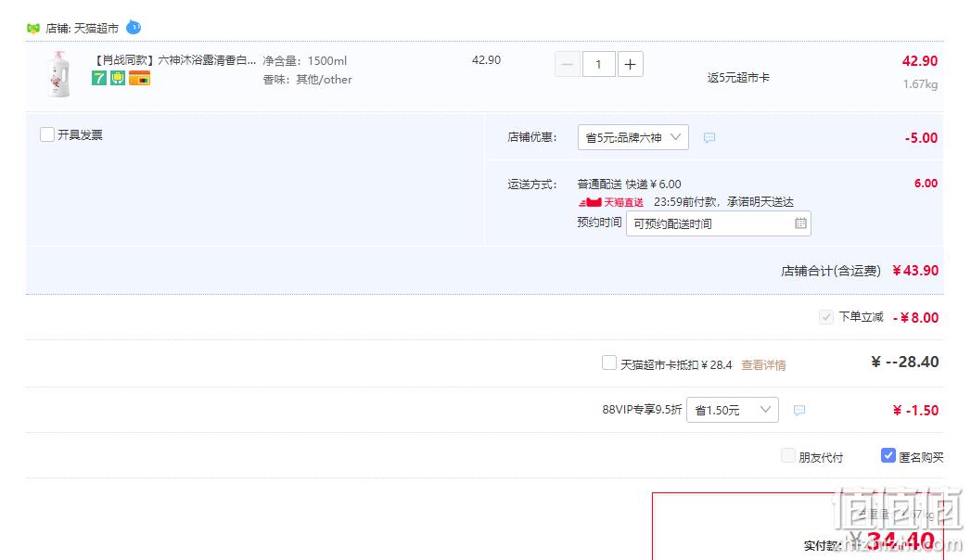Open the 六神沐浴露 product thumbnail
The image size is (971, 560).
point(58,74)
